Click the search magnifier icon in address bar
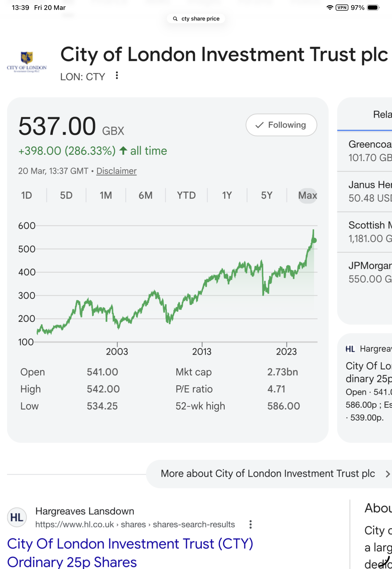The width and height of the screenshot is (392, 569). pos(175,19)
